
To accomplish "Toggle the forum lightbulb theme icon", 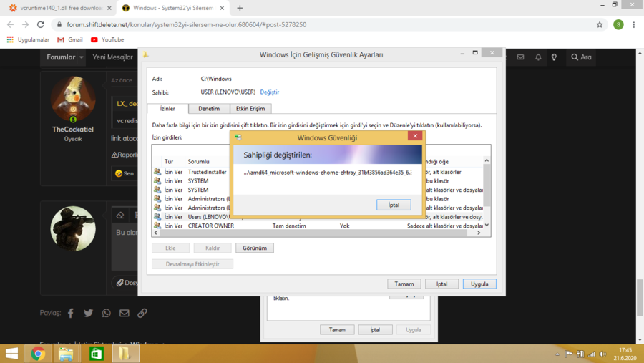I will click(x=554, y=57).
